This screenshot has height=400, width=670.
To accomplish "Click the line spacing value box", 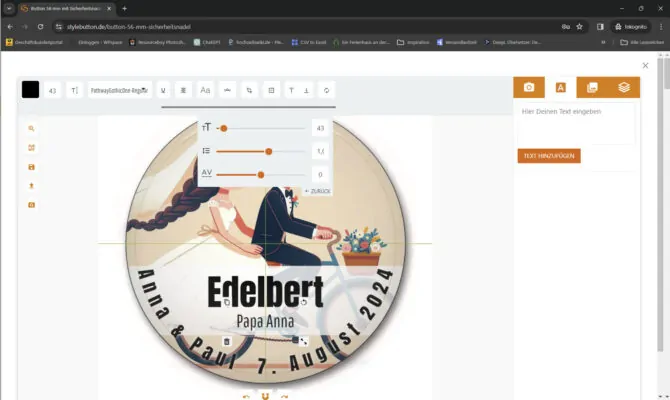I will 320,151.
